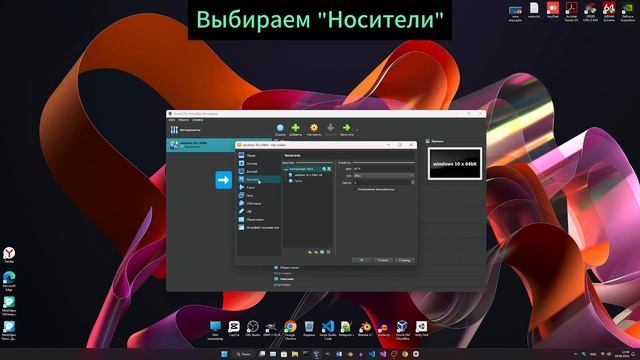Click the add optical drive icon on the controller row
This screenshot has width=640, height=360.
(x=324, y=169)
